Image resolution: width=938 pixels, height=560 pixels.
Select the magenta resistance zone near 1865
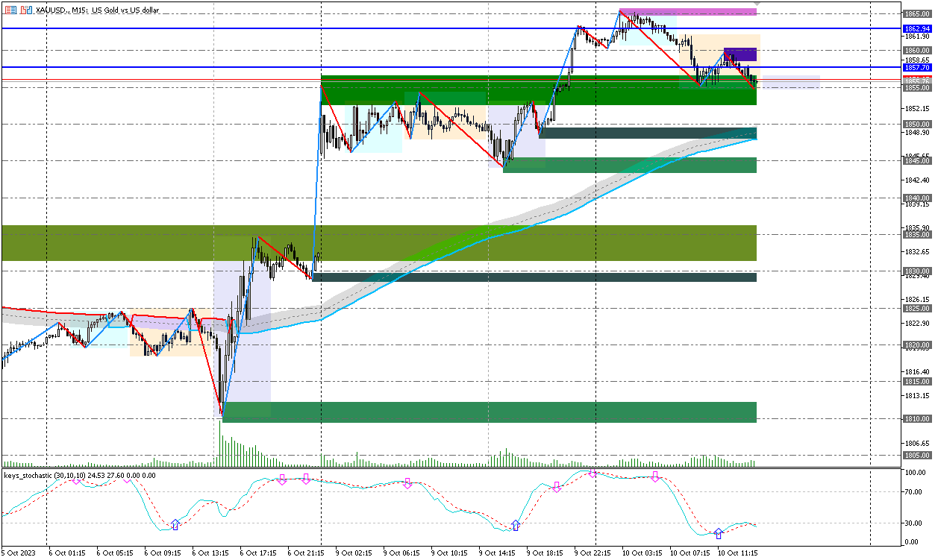pos(688,12)
